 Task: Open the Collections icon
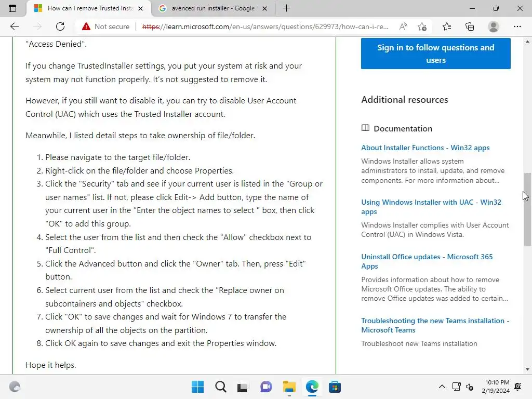click(x=470, y=26)
